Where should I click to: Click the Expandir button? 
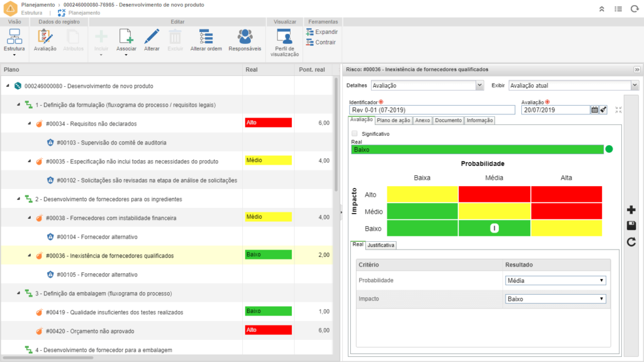coord(321,32)
